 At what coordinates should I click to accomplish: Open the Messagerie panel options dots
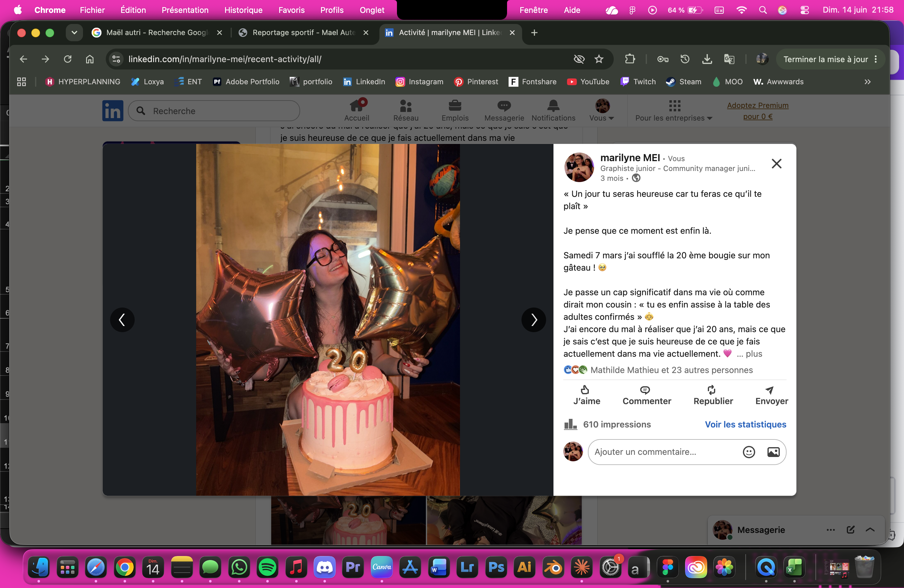click(831, 530)
